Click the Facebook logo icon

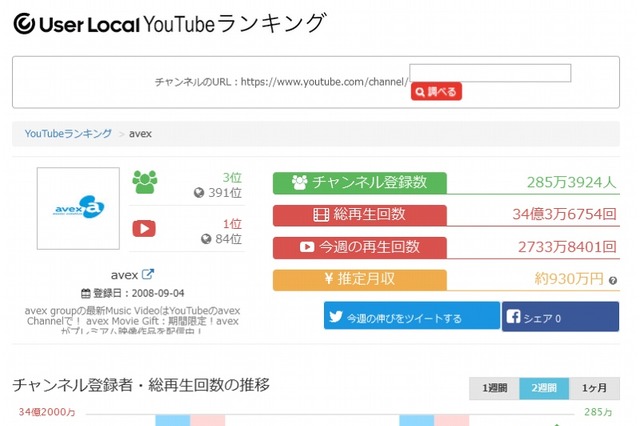(513, 316)
